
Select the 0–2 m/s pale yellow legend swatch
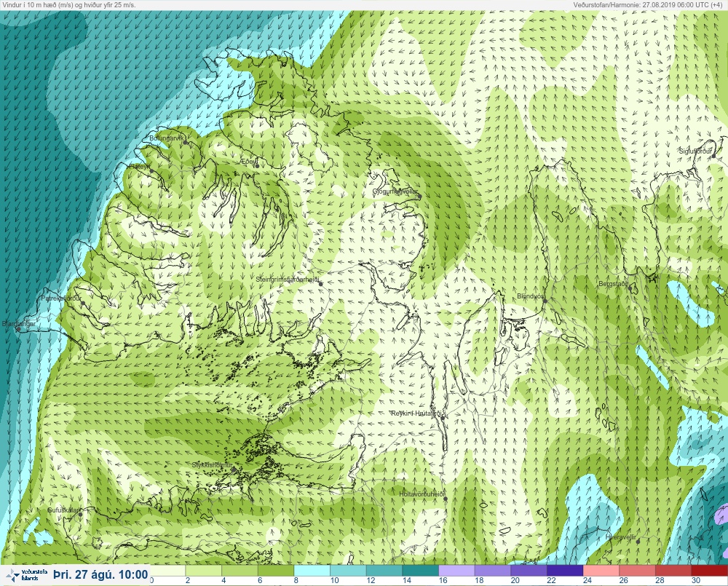[x=167, y=570]
